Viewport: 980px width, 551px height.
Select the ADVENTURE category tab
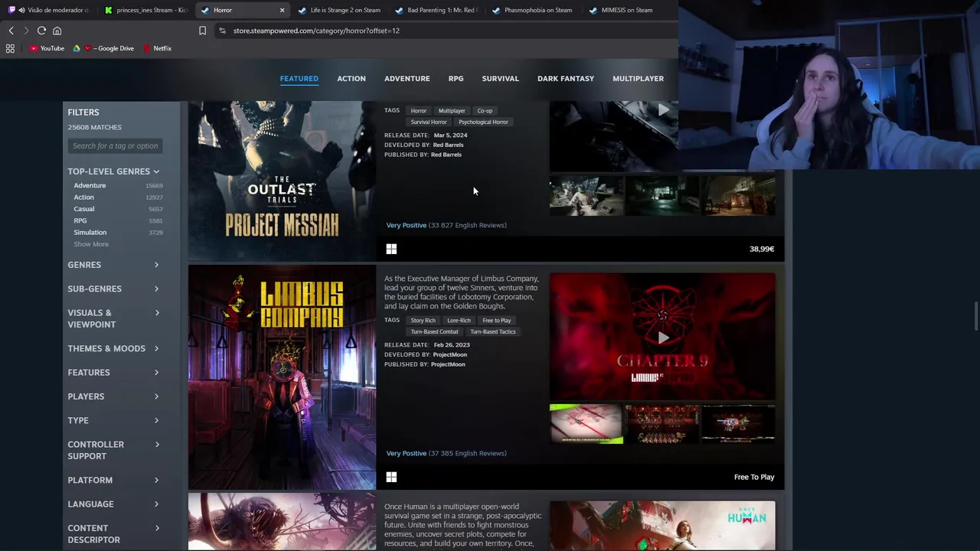click(407, 78)
